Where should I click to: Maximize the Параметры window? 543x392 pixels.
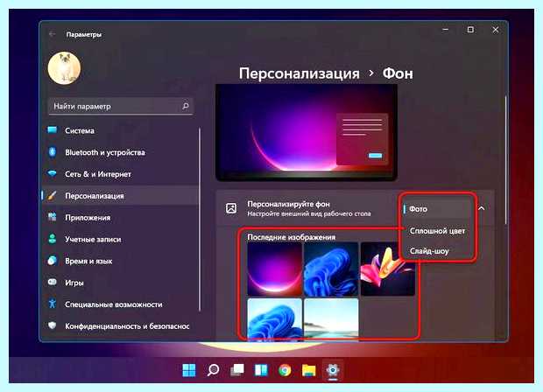point(470,30)
